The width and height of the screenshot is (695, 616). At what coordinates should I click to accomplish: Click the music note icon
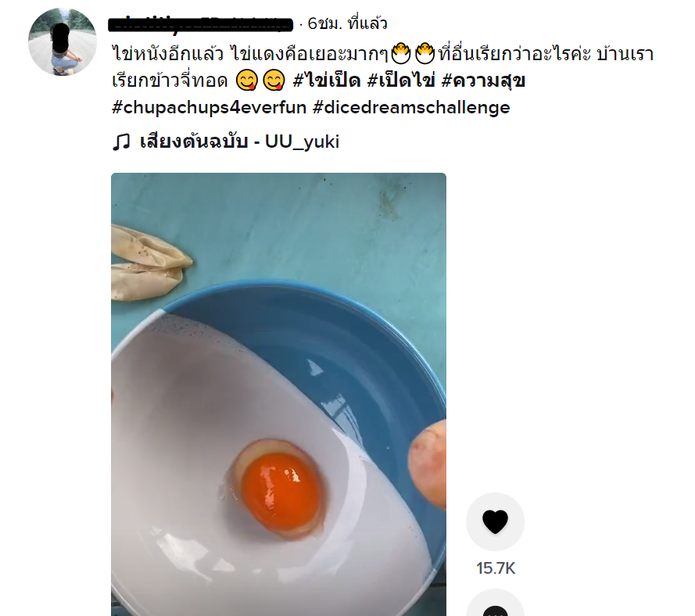coord(121,141)
